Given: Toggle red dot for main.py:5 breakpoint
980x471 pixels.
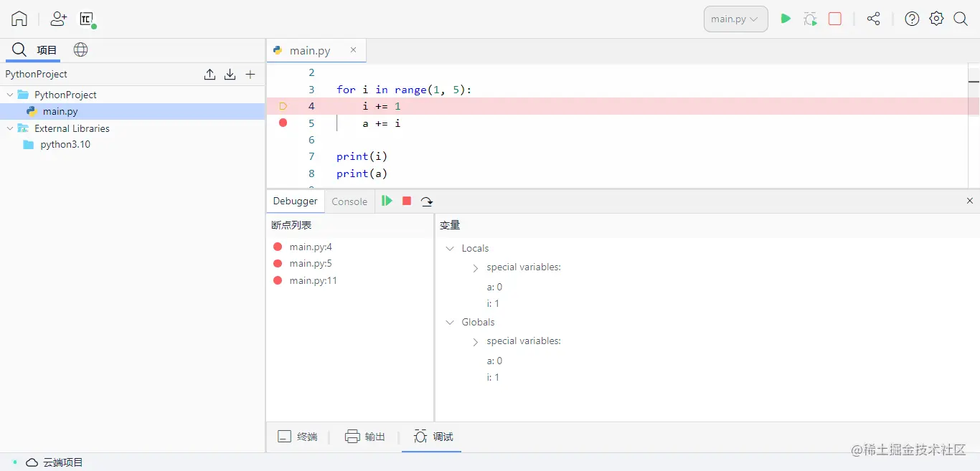Looking at the screenshot, I should [x=278, y=263].
